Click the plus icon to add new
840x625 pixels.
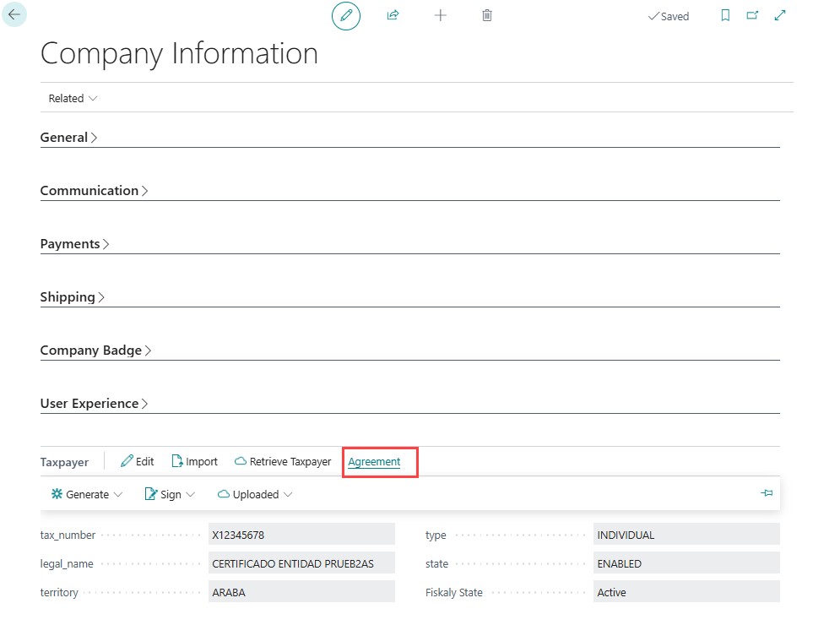pos(440,15)
